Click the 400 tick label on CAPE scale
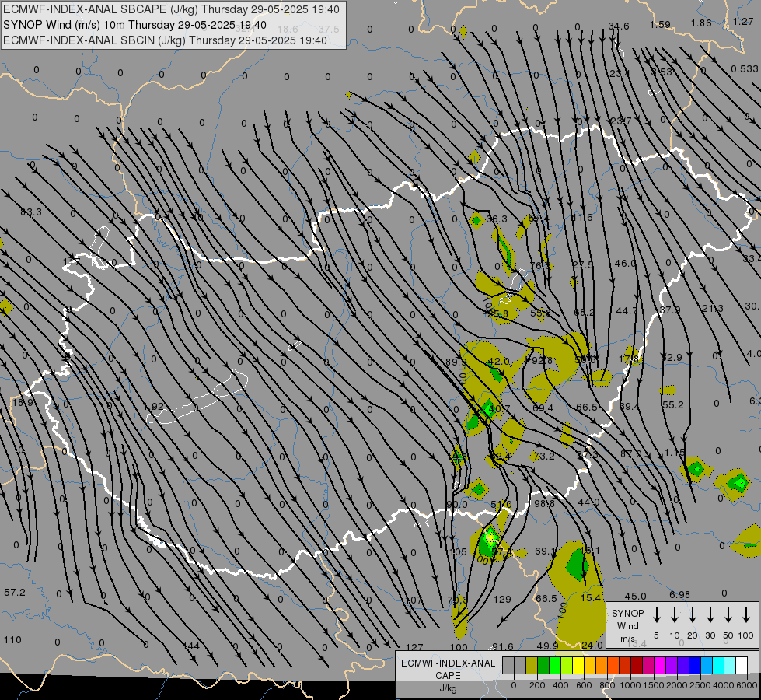 pos(560,685)
